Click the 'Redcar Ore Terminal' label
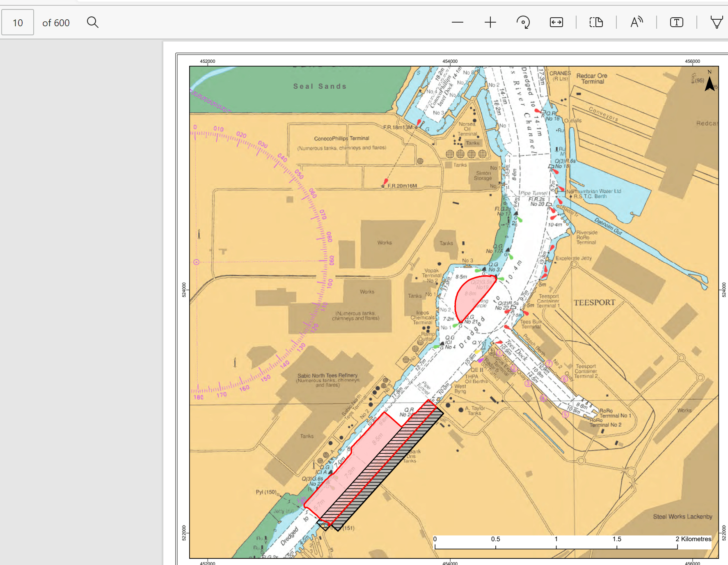The height and width of the screenshot is (565, 728). coord(592,78)
